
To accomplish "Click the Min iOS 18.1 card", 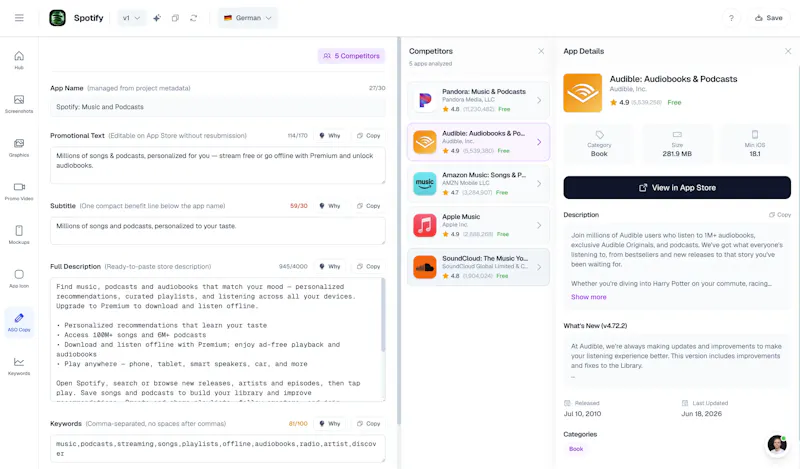I will point(755,144).
